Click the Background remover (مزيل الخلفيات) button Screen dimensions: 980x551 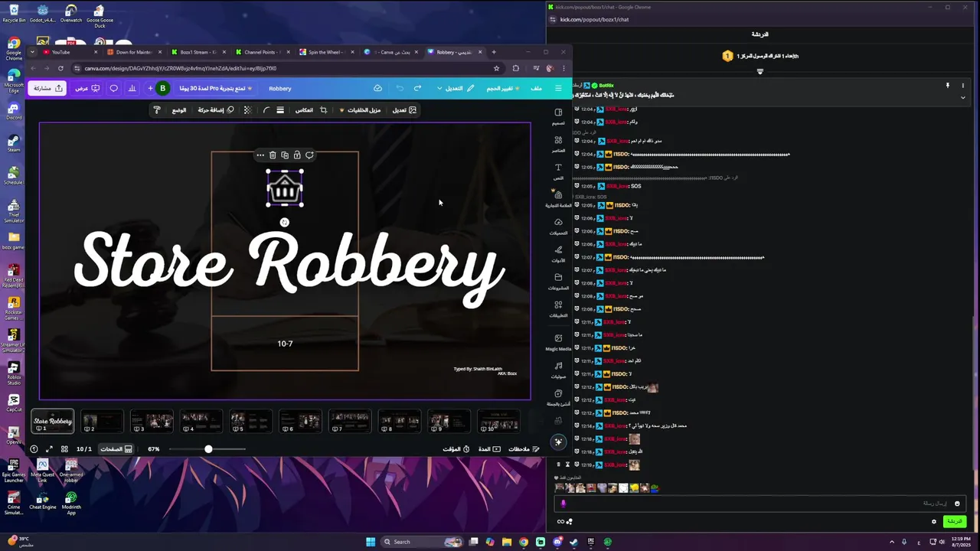[360, 110]
